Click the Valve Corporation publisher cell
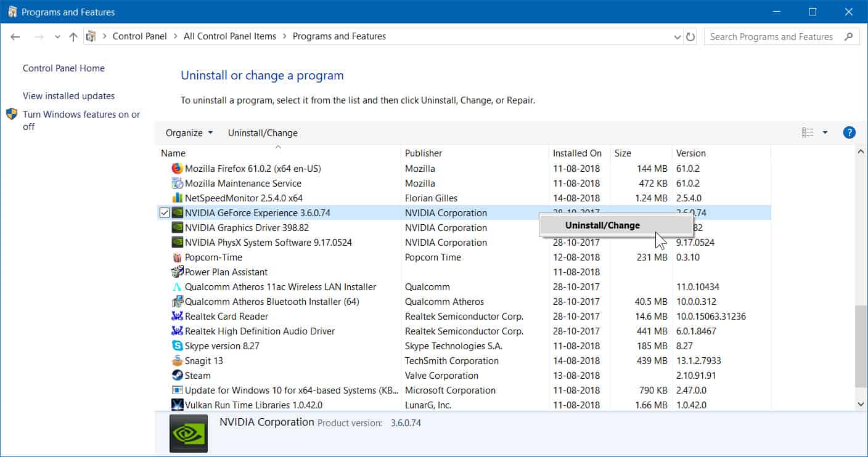The width and height of the screenshot is (868, 457). (x=441, y=375)
